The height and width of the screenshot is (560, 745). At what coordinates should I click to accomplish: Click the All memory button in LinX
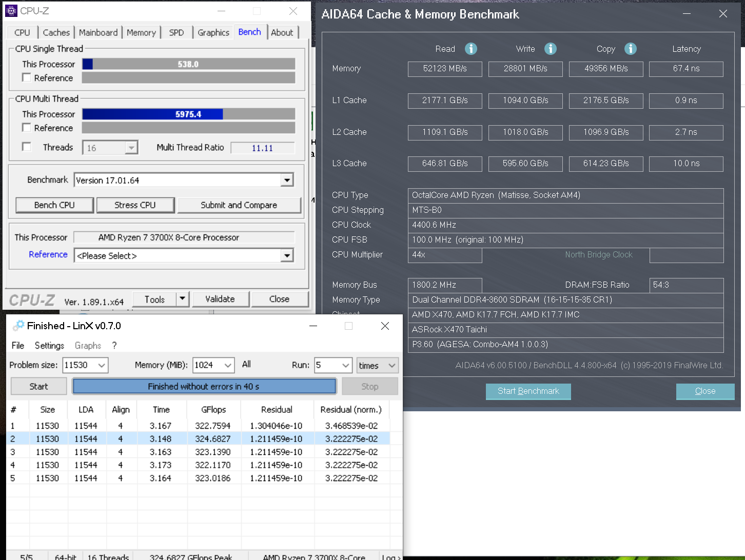(246, 365)
